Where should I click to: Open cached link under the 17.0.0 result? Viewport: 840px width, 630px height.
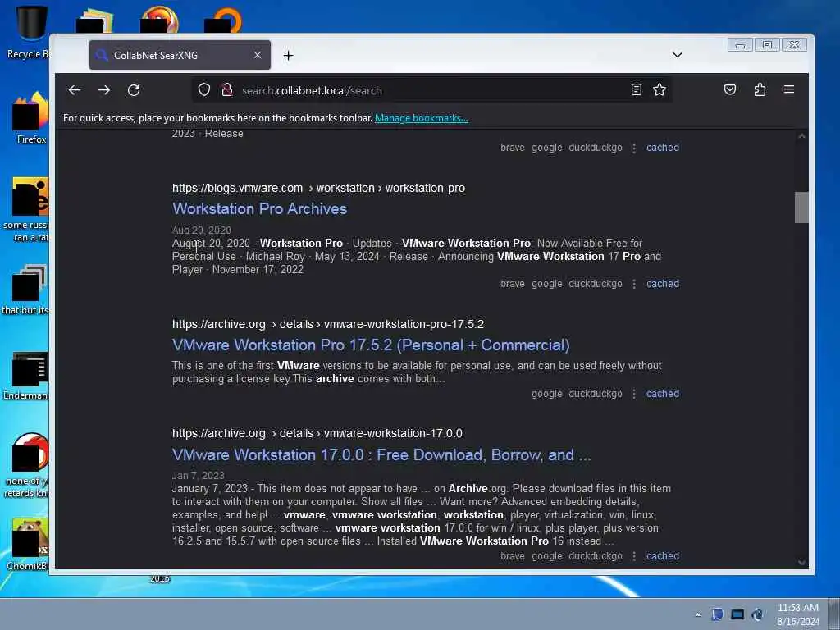[663, 556]
